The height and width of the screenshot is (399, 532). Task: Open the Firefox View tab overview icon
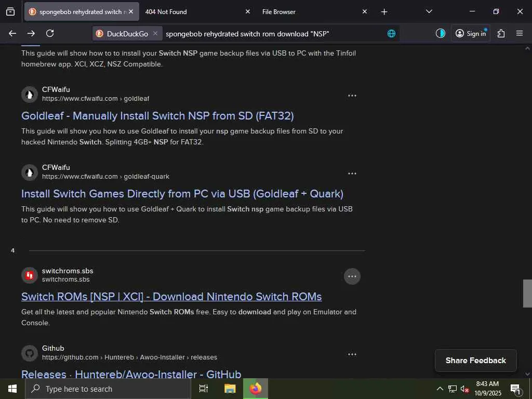pos(10,11)
